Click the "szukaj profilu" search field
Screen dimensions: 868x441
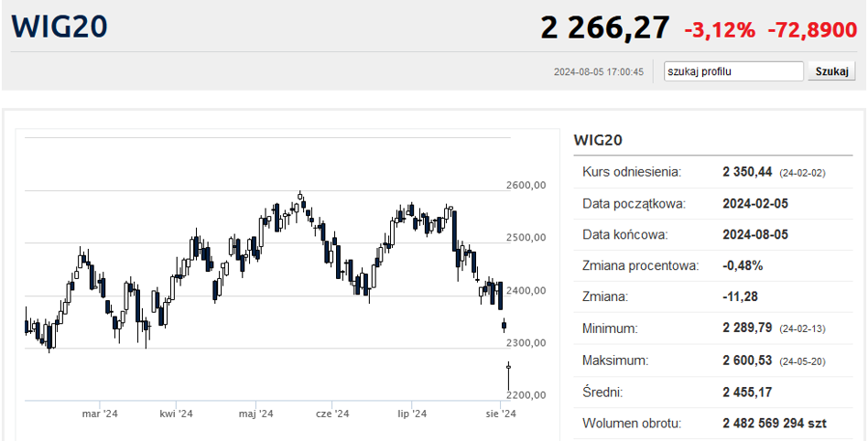click(x=733, y=71)
